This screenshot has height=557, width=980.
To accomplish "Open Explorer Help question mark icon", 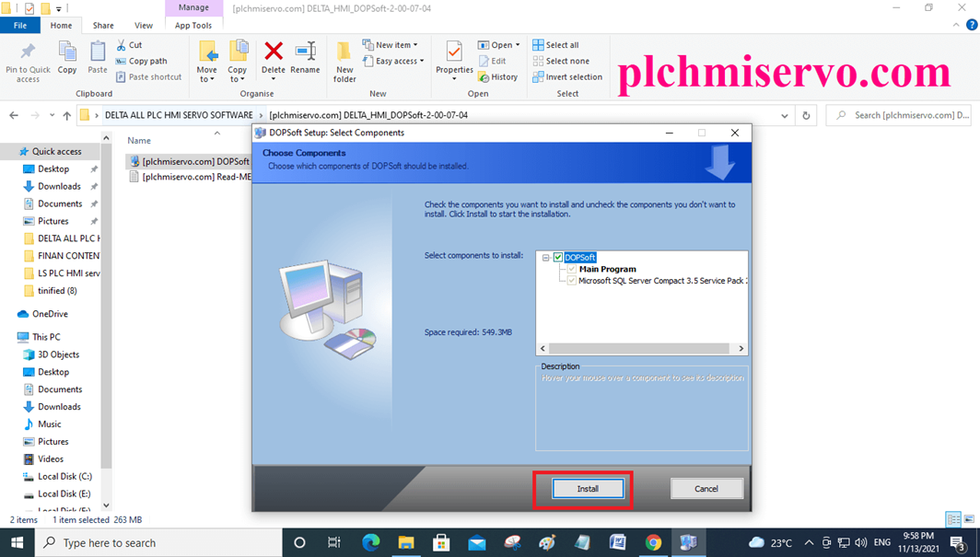I will pos(972,26).
